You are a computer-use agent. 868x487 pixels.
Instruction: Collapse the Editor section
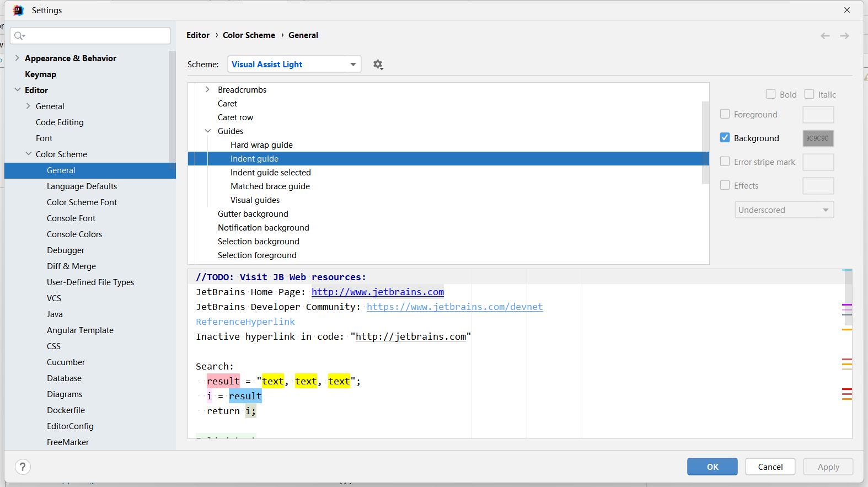17,90
